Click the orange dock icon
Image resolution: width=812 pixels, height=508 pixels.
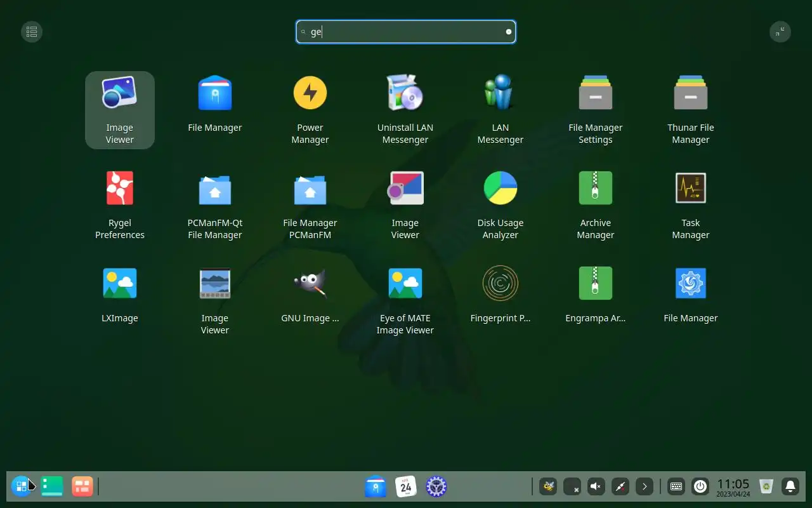[82, 486]
